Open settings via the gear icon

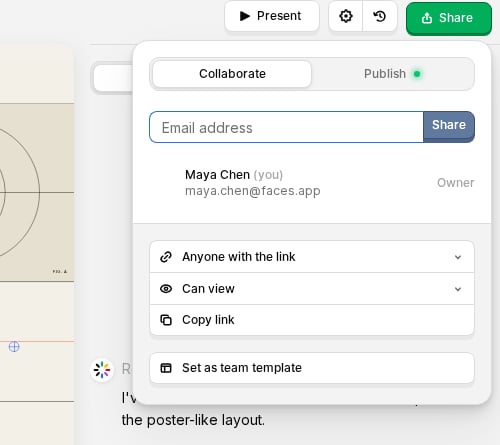pos(346,16)
